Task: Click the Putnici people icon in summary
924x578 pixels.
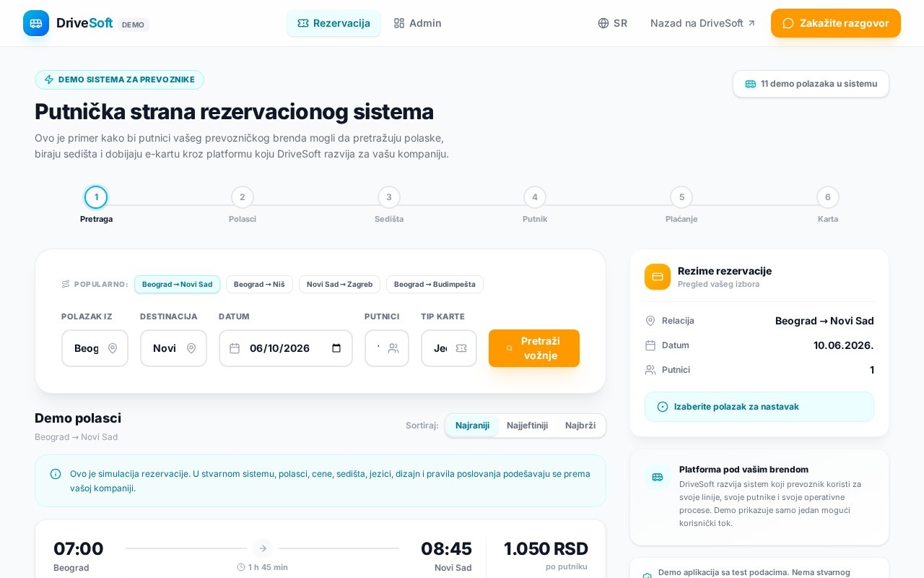Action: click(650, 370)
